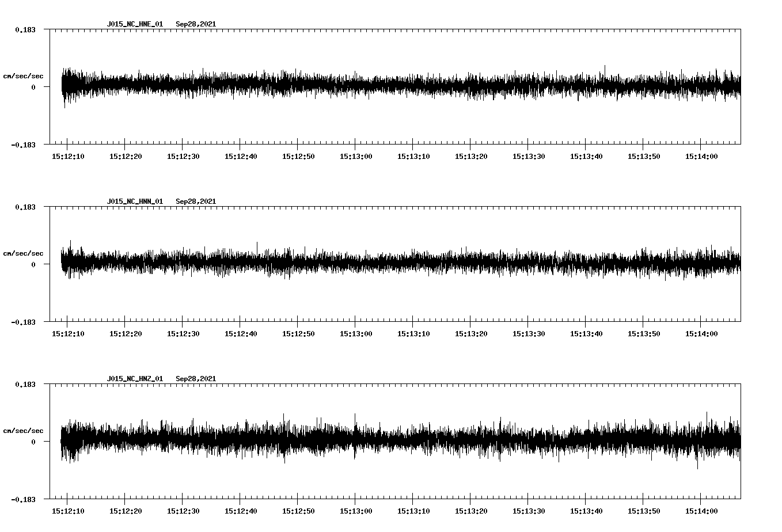The height and width of the screenshot is (532, 782).
Task: Click the Sep28,2021 date on the HNE plot
Action: coord(196,24)
